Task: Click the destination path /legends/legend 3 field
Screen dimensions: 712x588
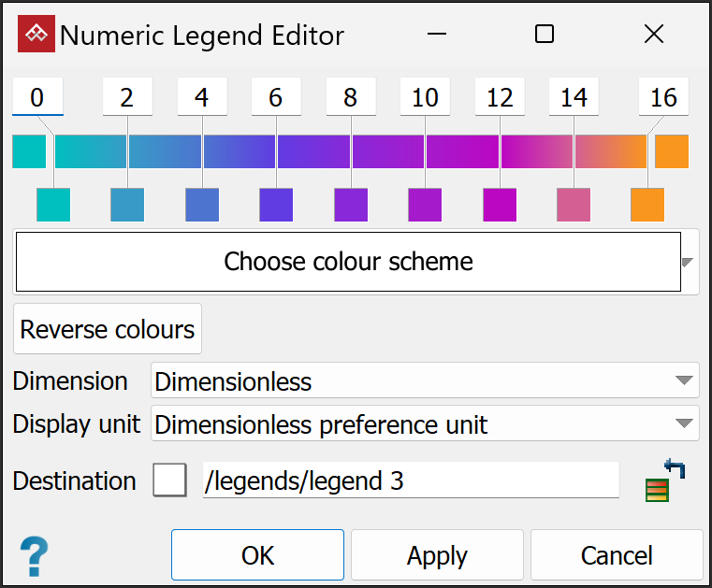Action: (x=411, y=480)
